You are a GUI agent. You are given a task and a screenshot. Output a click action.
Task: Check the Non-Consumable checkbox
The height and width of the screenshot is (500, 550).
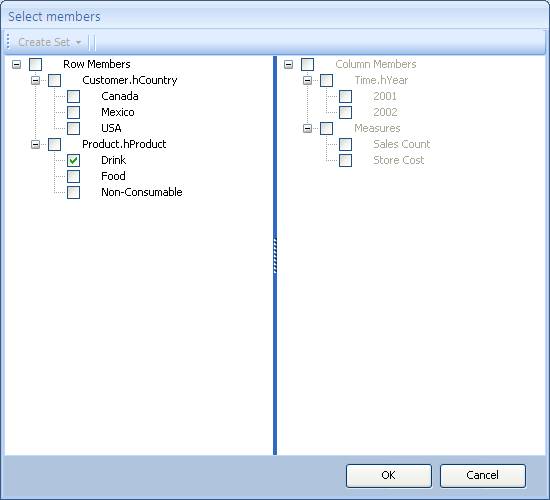(x=73, y=193)
